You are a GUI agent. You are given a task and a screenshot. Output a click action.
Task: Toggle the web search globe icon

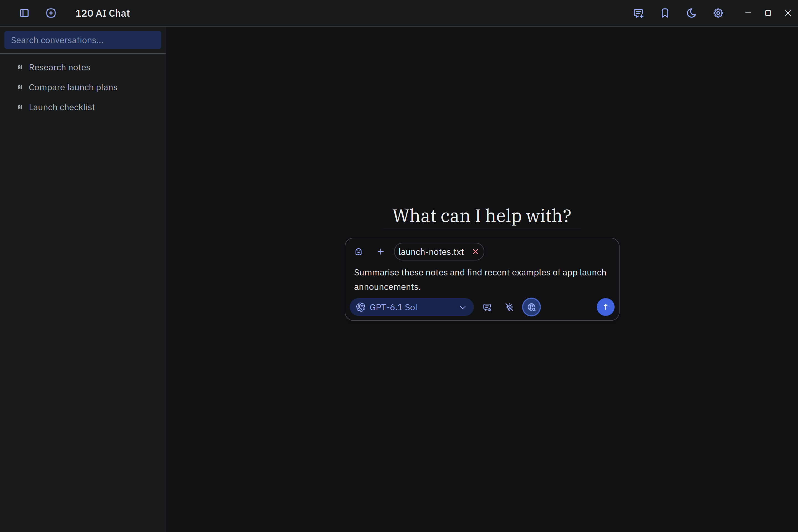[531, 307]
